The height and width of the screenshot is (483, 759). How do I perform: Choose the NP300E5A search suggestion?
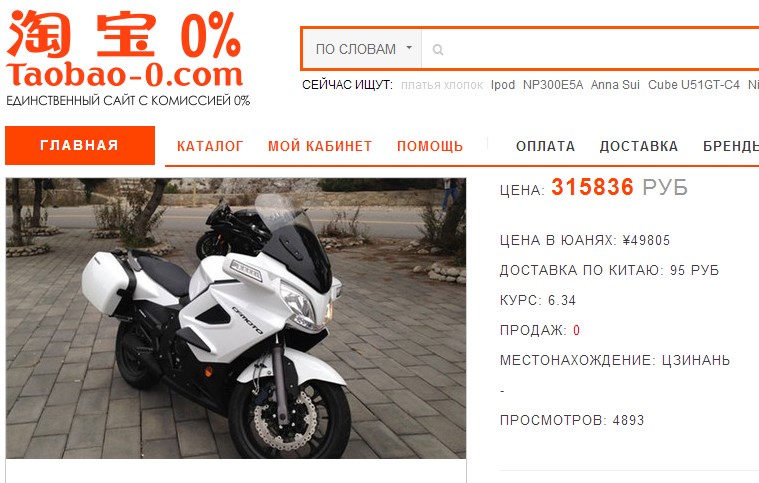coord(553,85)
